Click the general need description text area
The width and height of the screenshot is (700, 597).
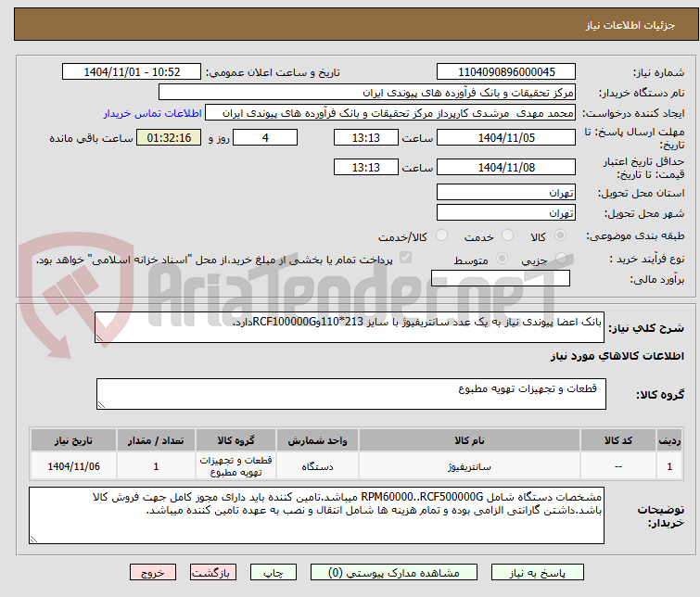(350, 327)
